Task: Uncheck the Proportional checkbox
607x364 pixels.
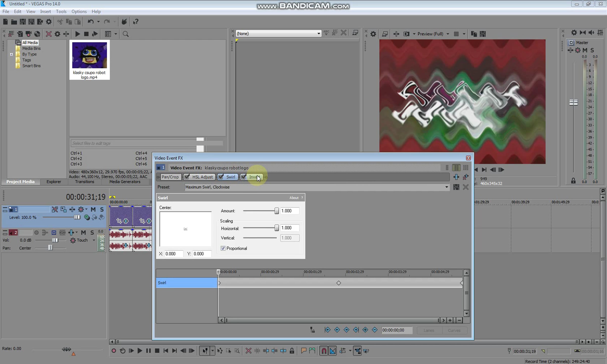Action: (223, 248)
